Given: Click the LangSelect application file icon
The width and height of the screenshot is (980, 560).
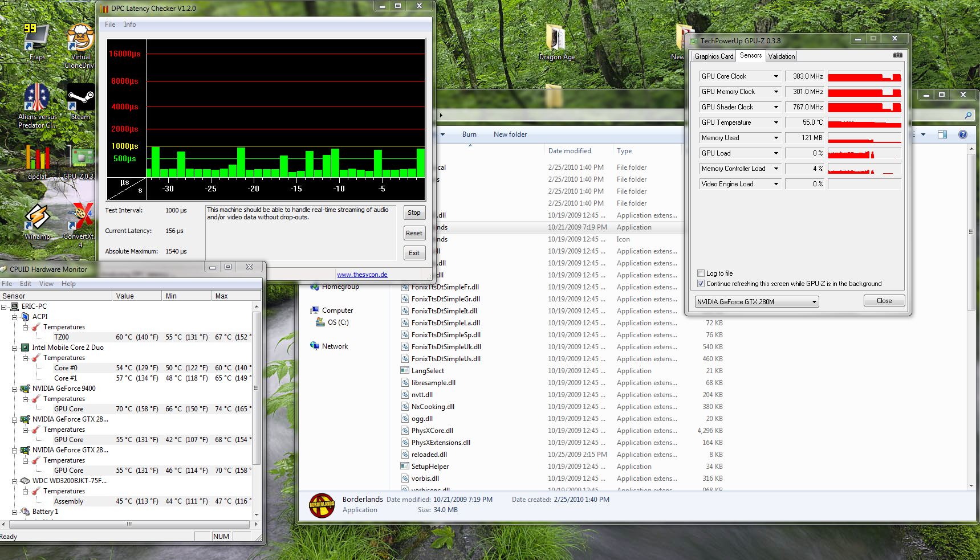Looking at the screenshot, I should (x=405, y=370).
